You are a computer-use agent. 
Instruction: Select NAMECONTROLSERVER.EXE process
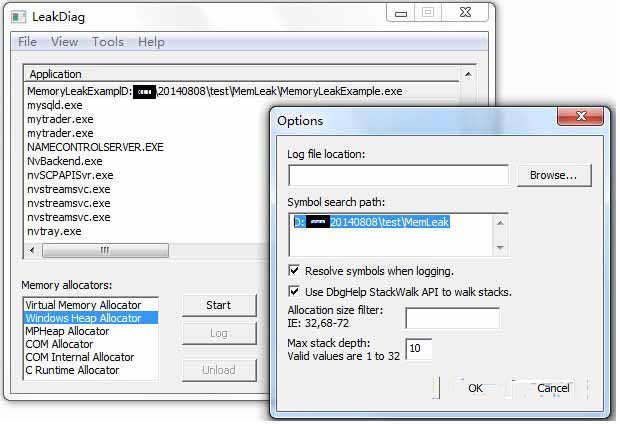click(x=95, y=147)
